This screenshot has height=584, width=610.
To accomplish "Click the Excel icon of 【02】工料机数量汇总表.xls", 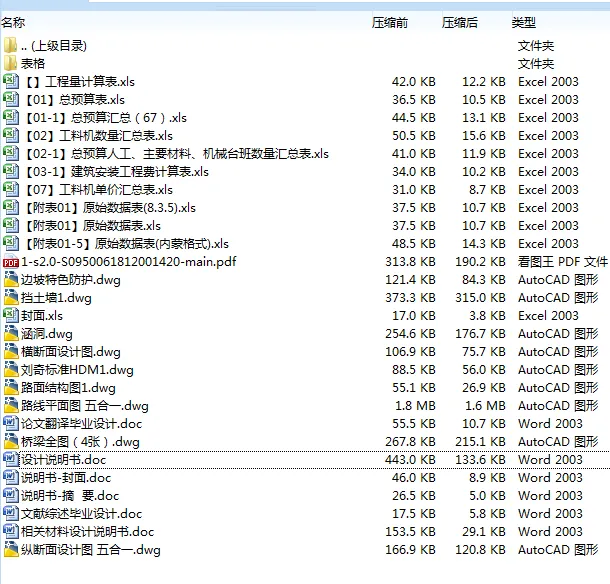I will pyautogui.click(x=11, y=135).
